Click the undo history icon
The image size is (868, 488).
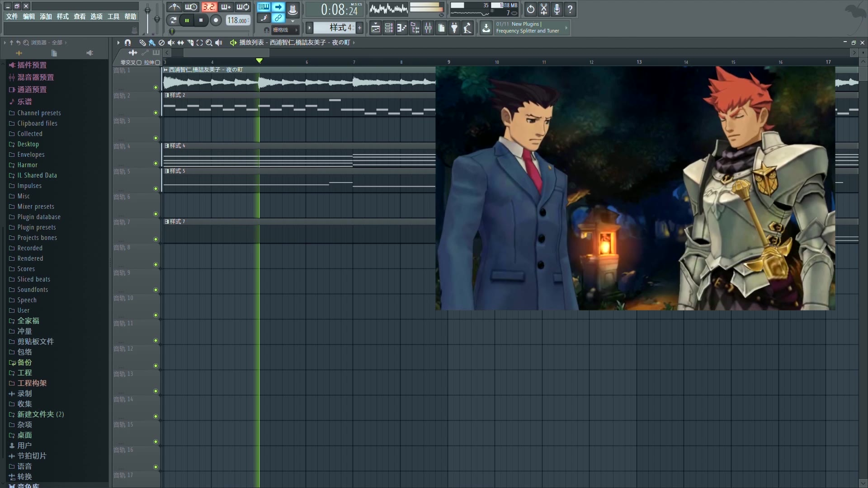point(531,9)
